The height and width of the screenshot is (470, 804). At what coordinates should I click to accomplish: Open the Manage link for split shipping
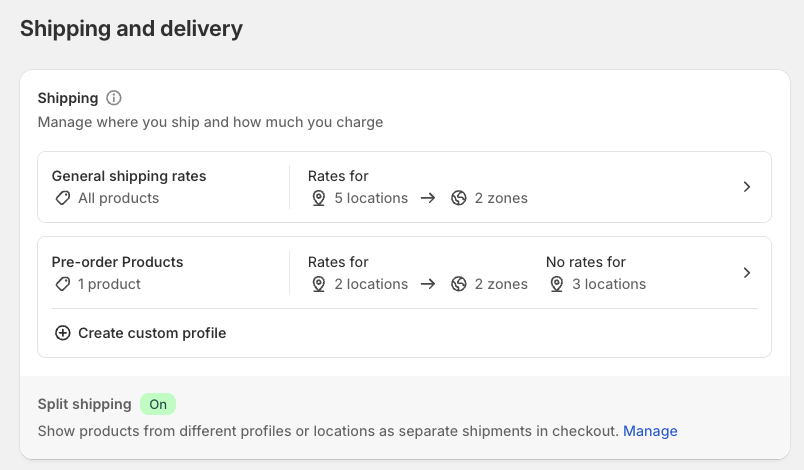click(x=650, y=431)
